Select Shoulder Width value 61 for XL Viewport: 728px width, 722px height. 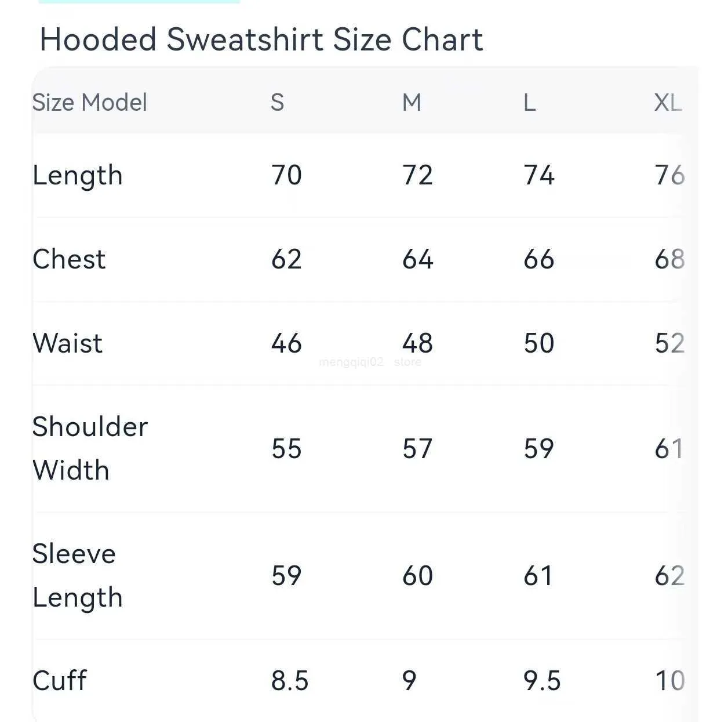669,449
